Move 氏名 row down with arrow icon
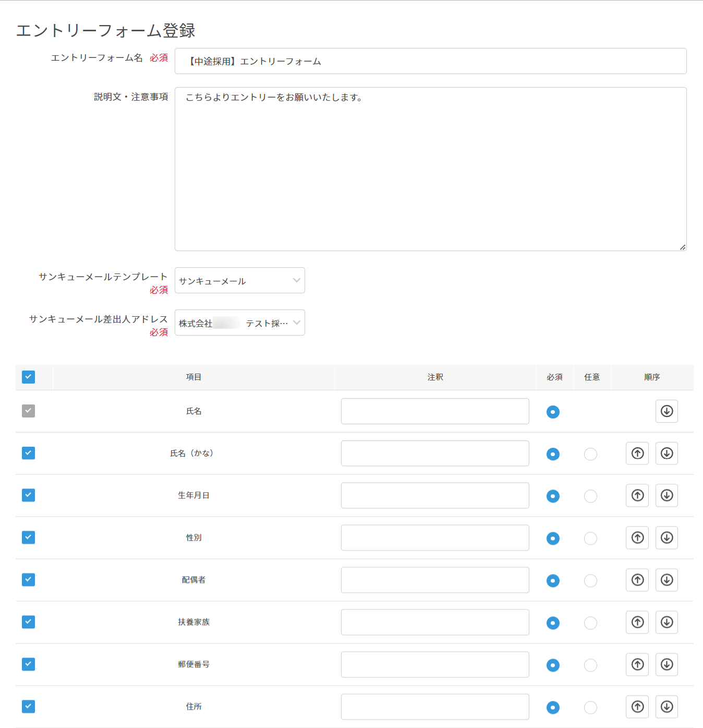This screenshot has height=728, width=703. 666,411
